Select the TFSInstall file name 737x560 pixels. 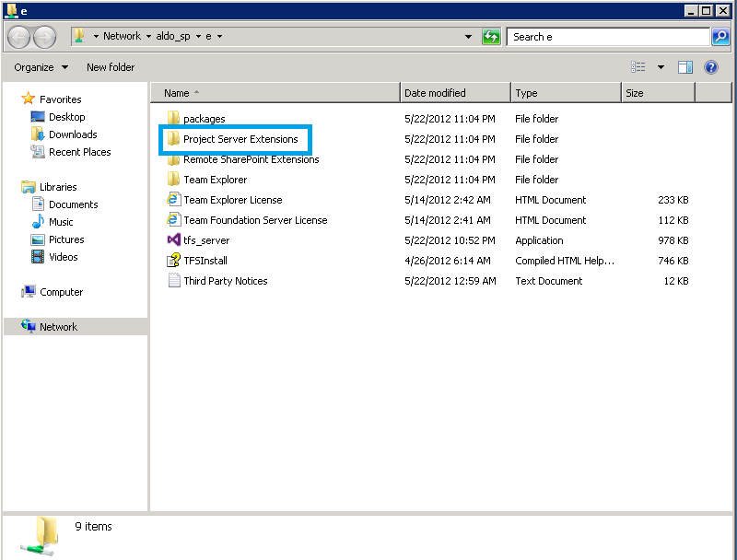point(205,261)
